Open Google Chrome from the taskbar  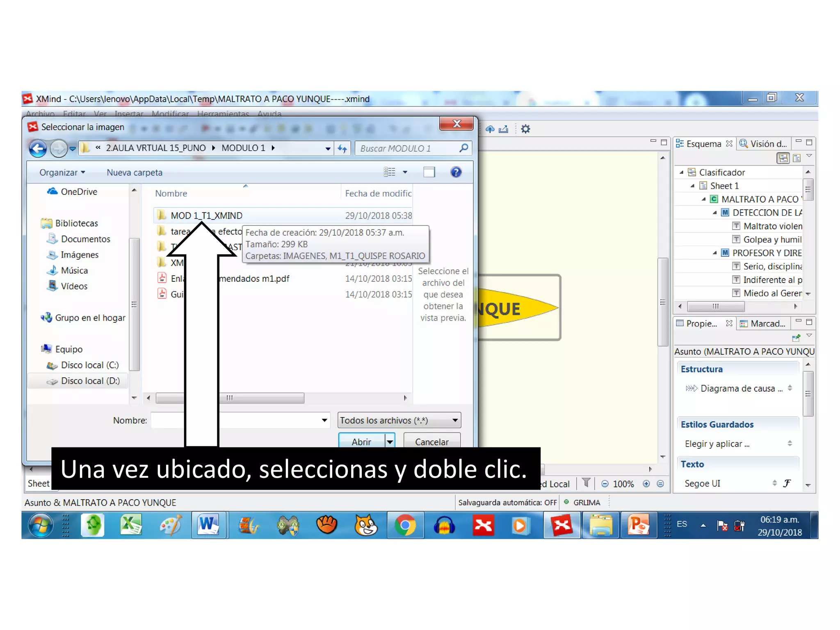tap(405, 525)
